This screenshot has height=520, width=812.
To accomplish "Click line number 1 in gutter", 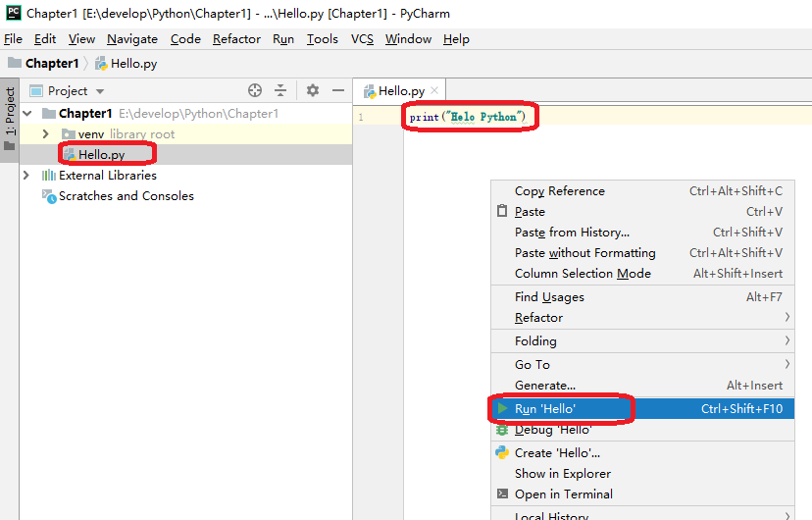I will click(x=361, y=117).
